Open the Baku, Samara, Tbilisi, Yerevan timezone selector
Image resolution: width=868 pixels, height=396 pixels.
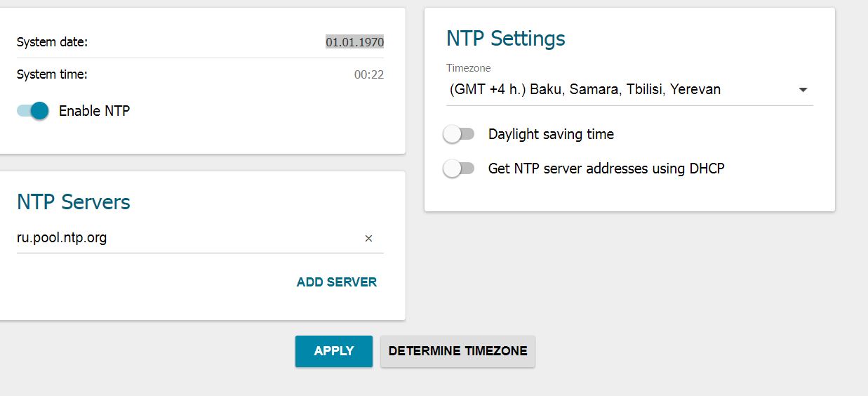(x=585, y=90)
